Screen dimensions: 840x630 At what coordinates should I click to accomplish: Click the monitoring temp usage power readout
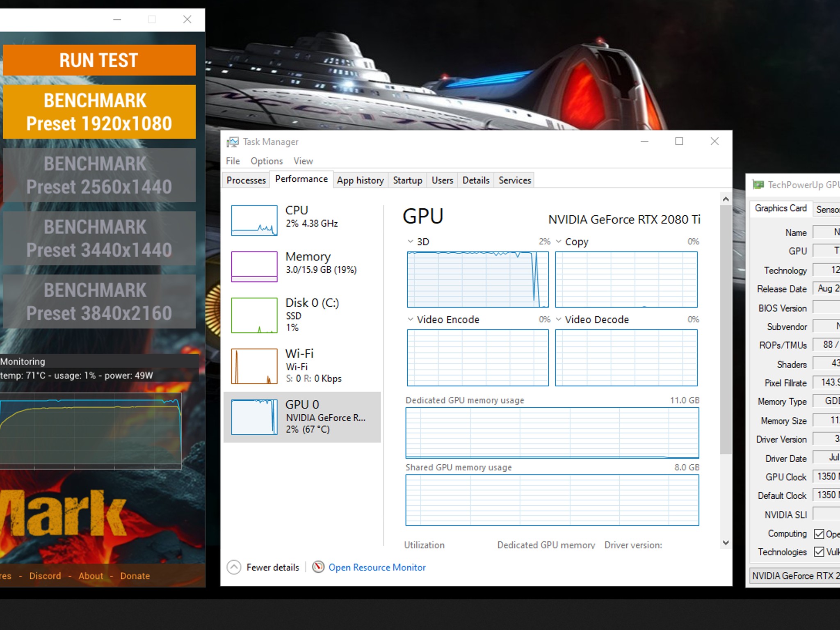click(76, 375)
